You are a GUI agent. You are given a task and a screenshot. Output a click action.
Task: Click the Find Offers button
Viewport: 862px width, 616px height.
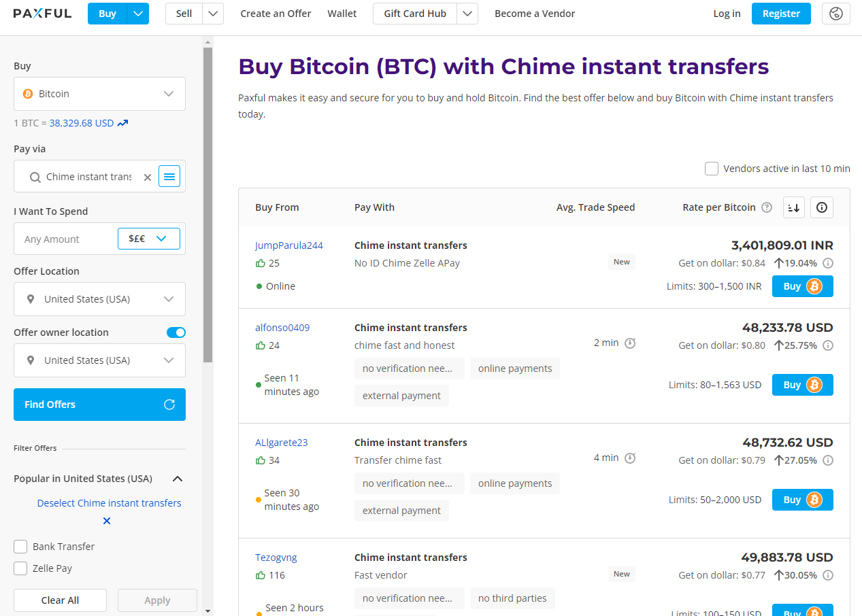[x=99, y=405]
